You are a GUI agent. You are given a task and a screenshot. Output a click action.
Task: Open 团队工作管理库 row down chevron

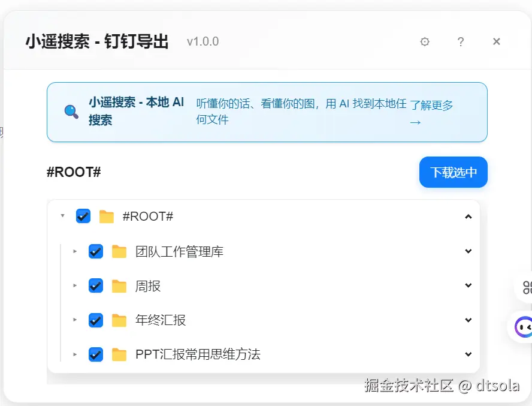click(x=468, y=251)
